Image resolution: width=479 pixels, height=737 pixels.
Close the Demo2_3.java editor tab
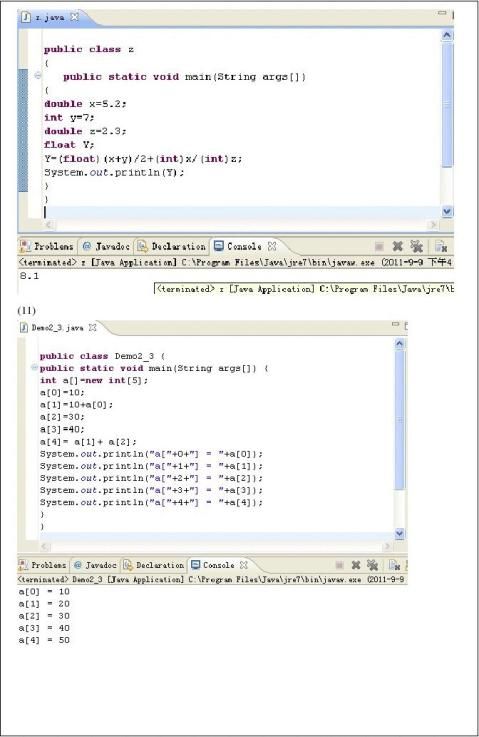(93, 328)
